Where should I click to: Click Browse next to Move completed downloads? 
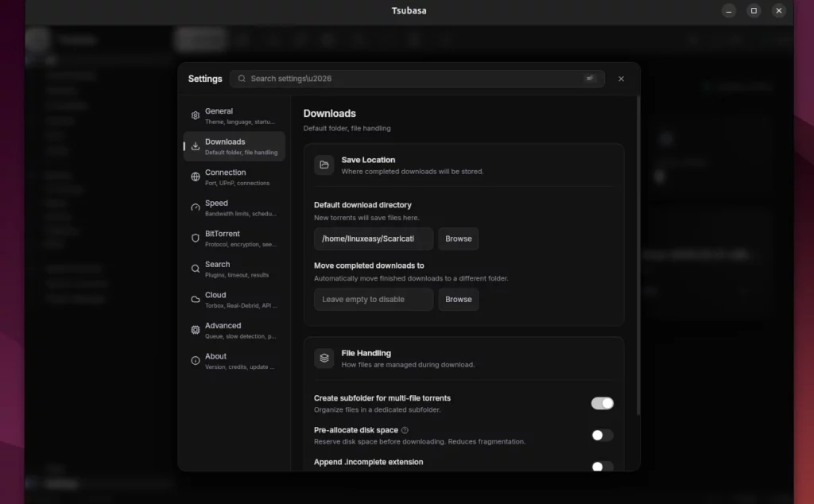coord(458,300)
